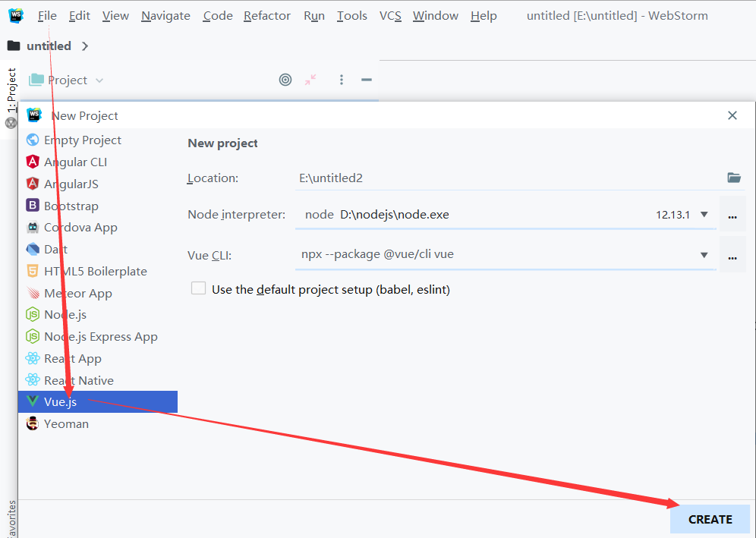Click the browse button next to Node interpreter
Viewport: 756px width, 538px height.
732,214
